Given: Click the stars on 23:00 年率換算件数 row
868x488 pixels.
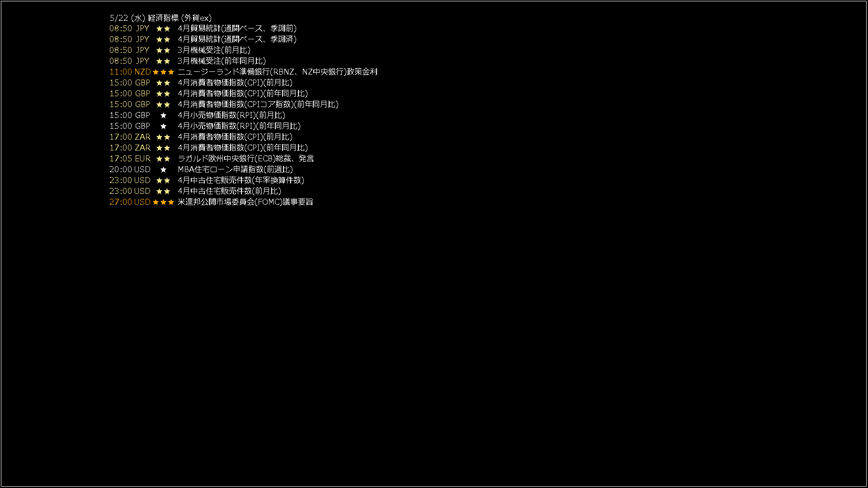Looking at the screenshot, I should coord(163,180).
